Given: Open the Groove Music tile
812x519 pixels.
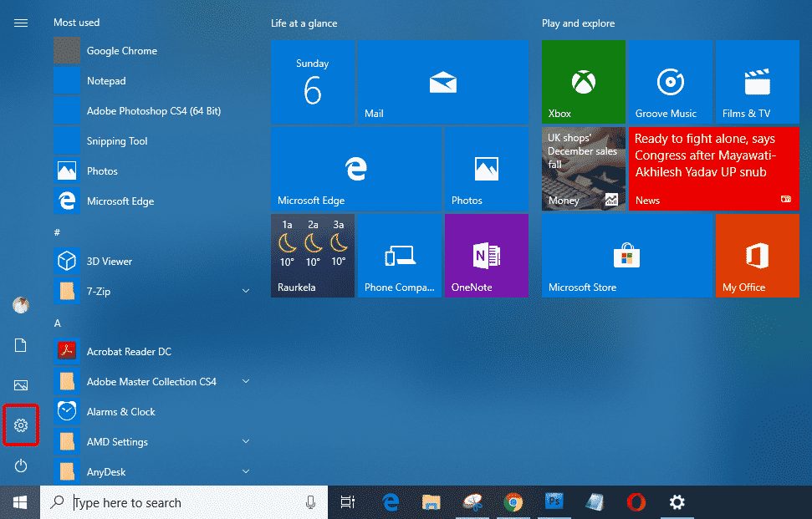Looking at the screenshot, I should tap(671, 82).
